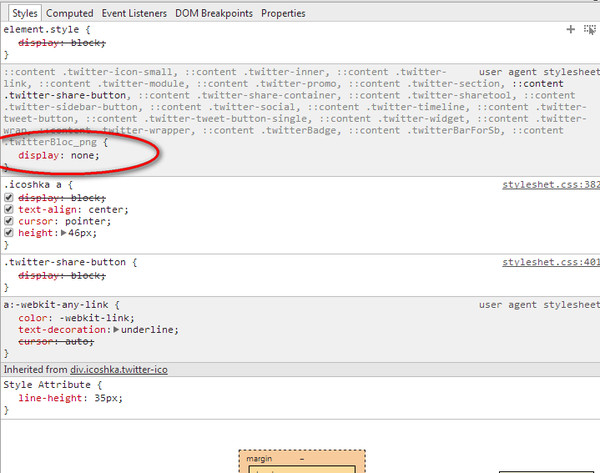Click display: none rule value
Viewport: 600px width, 473px height.
83,155
